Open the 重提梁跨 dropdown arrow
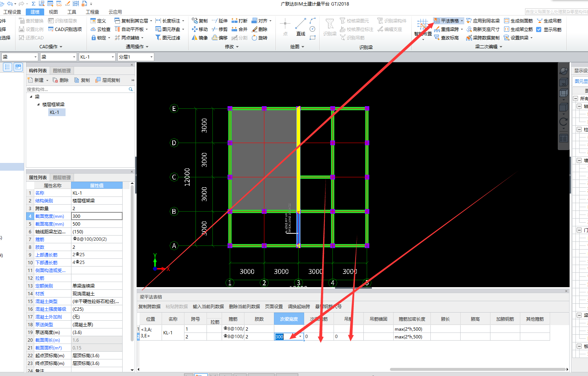Image resolution: width=588 pixels, height=376 pixels. pos(462,29)
